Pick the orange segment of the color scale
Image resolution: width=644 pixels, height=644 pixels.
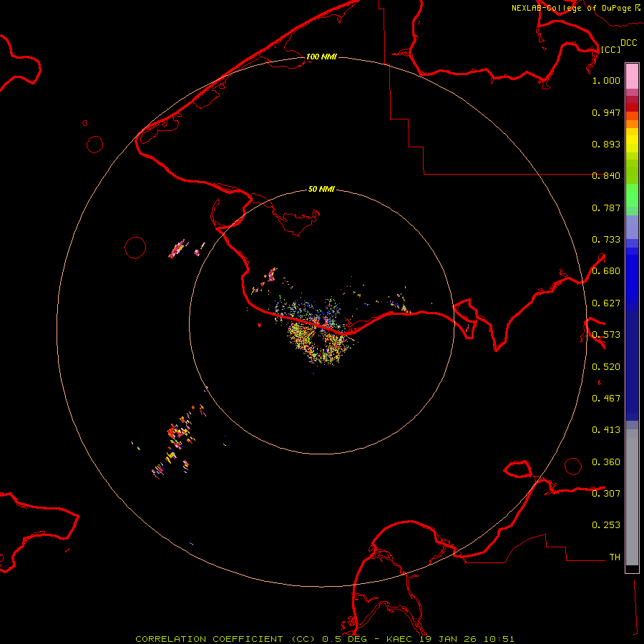tap(632, 119)
